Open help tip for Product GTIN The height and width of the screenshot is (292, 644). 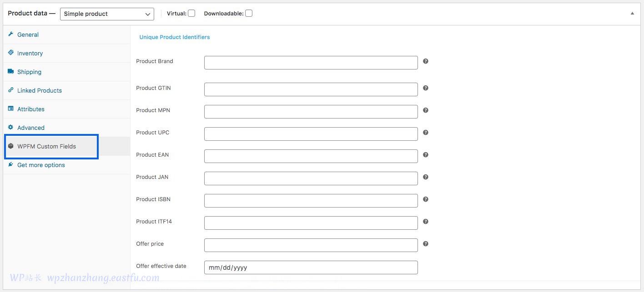point(426,88)
